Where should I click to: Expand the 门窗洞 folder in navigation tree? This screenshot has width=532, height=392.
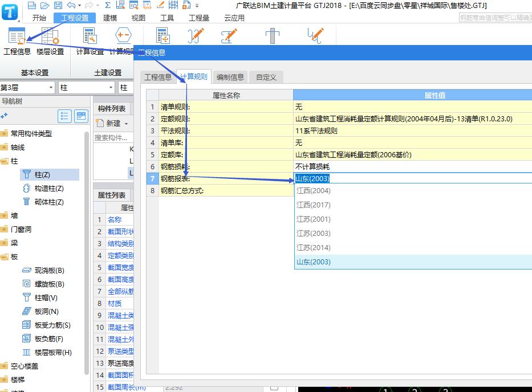[x=4, y=230]
